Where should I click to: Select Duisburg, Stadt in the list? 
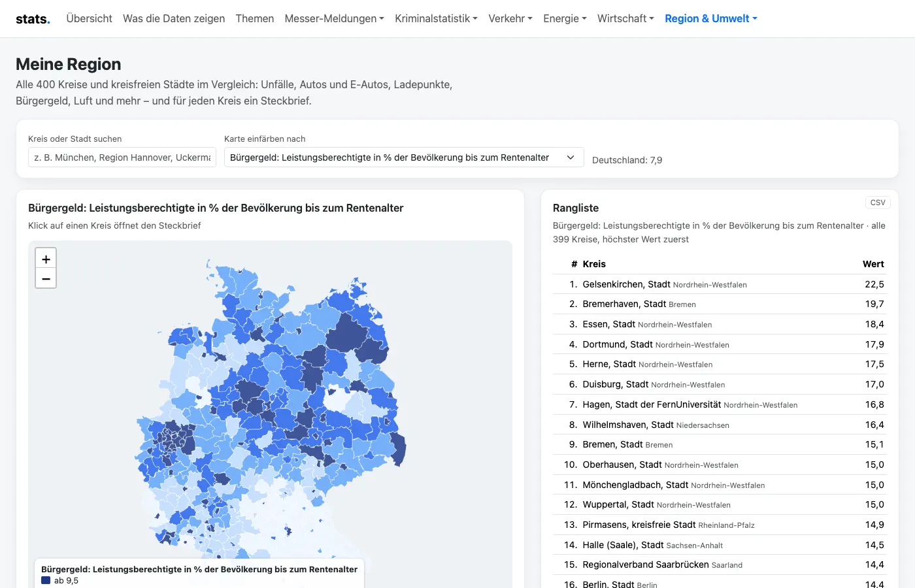[x=718, y=384]
